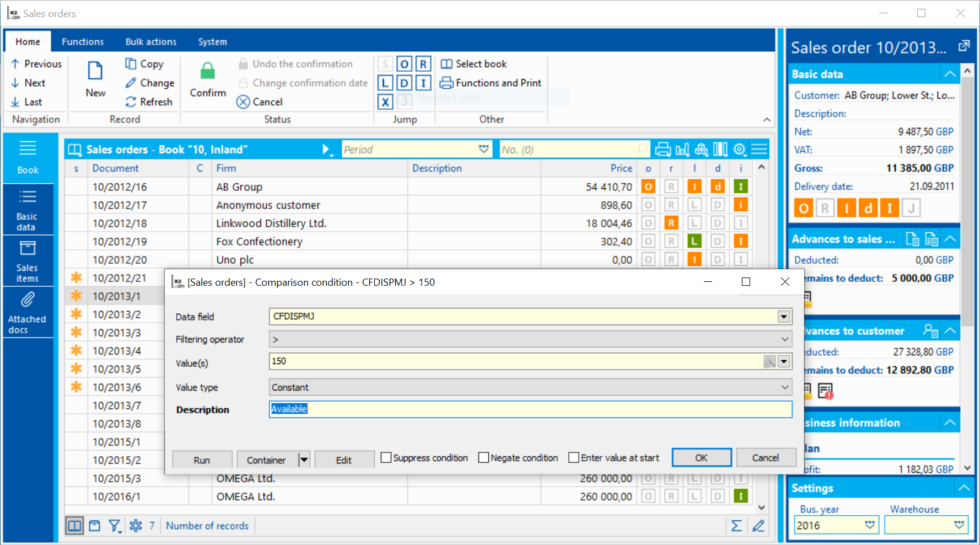Click the X jump icon in the ribbon
The width and height of the screenshot is (980, 545).
tap(385, 101)
